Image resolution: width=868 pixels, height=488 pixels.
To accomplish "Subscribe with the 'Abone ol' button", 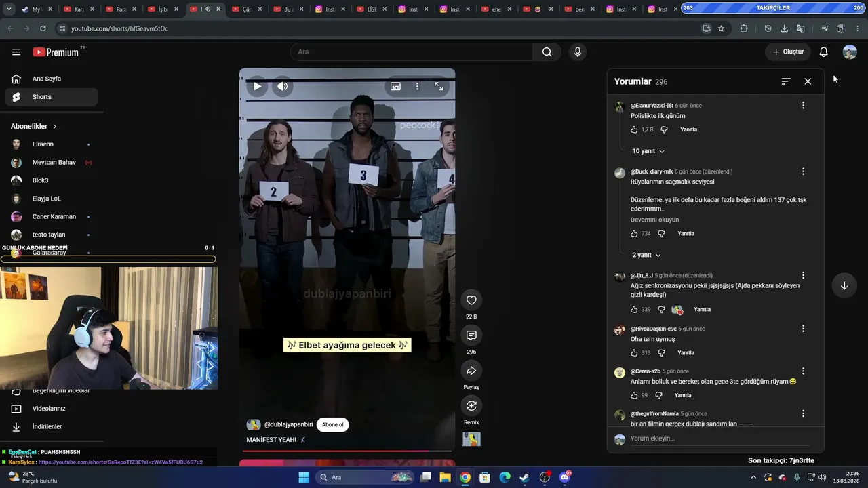I will tap(332, 425).
